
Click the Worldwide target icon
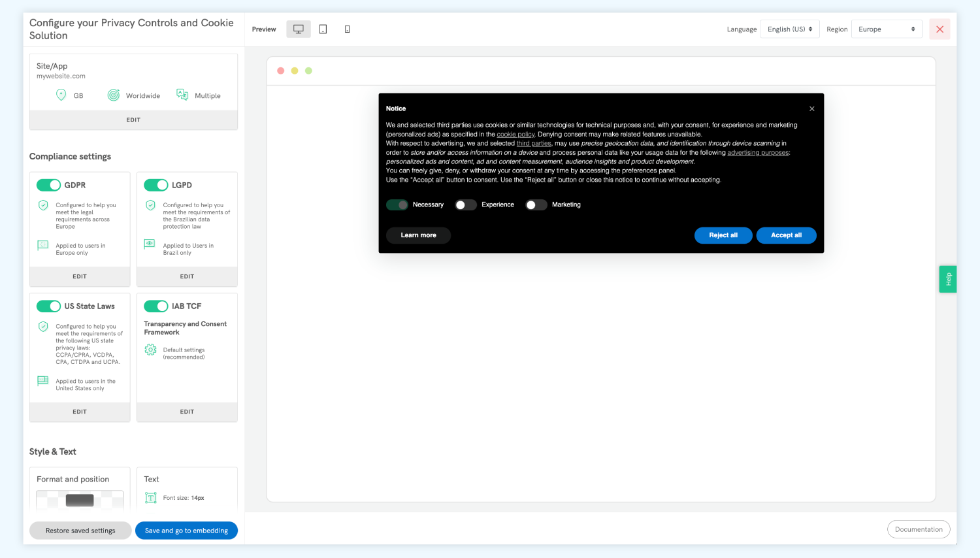point(112,95)
